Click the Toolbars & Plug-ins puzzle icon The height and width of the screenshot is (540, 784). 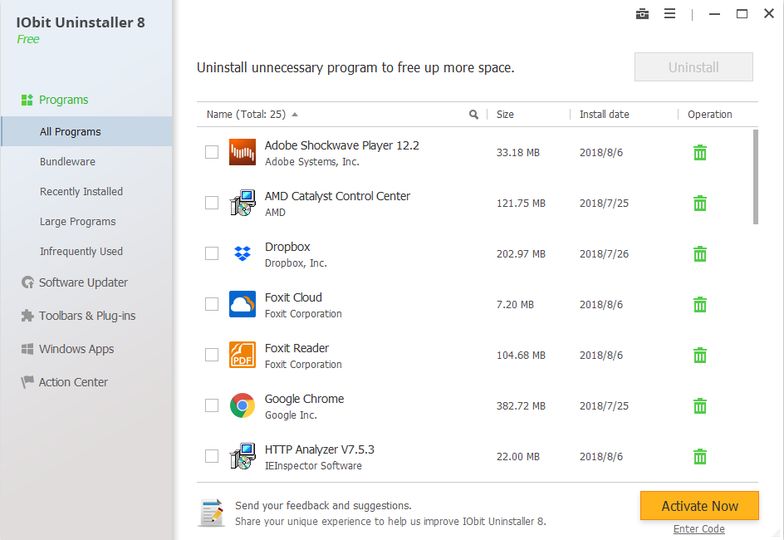(28, 316)
